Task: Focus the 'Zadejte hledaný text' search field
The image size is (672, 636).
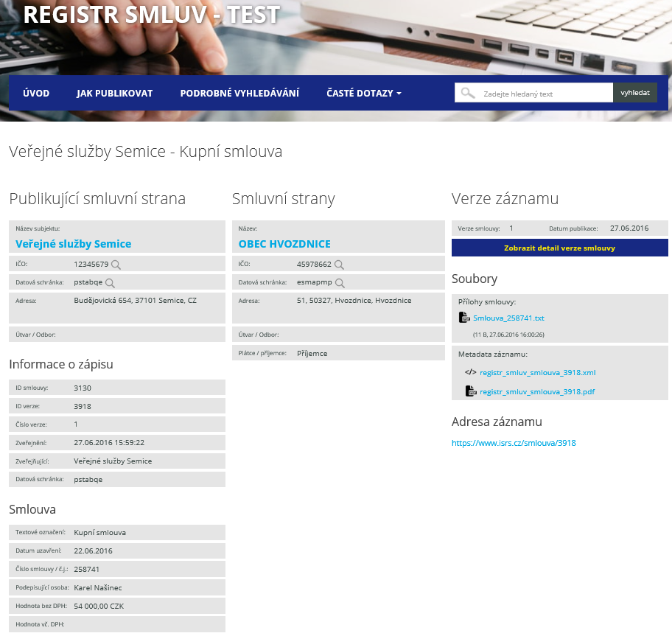Action: [x=533, y=93]
